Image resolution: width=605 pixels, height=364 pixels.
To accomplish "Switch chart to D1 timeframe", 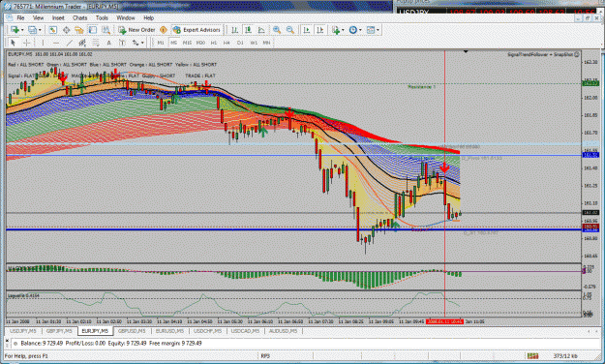I will (x=240, y=43).
